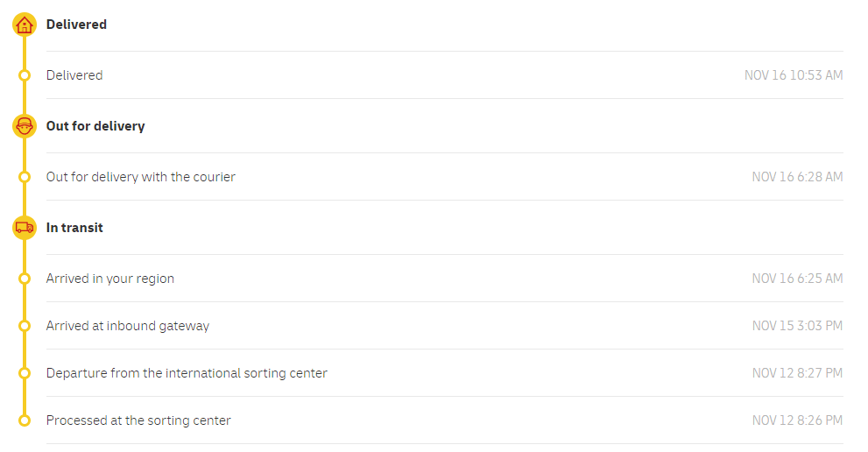Click the Arrived in your region text

[110, 279]
